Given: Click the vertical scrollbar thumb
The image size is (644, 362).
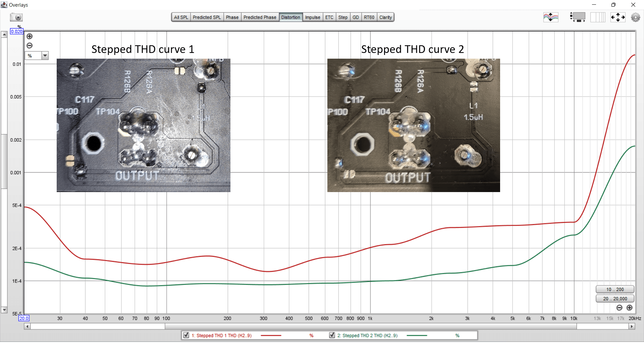Looking at the screenshot, I should tap(4, 162).
